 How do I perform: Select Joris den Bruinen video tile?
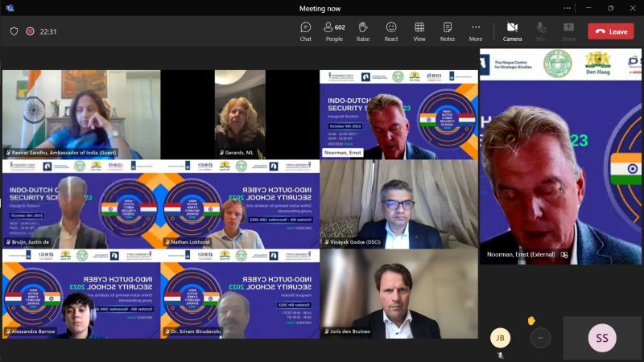398,294
